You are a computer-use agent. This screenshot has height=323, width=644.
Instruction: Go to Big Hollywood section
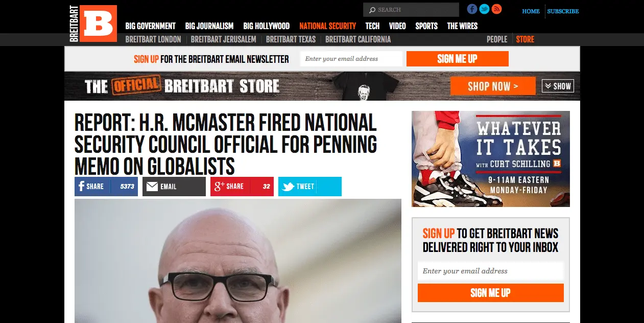pos(266,26)
